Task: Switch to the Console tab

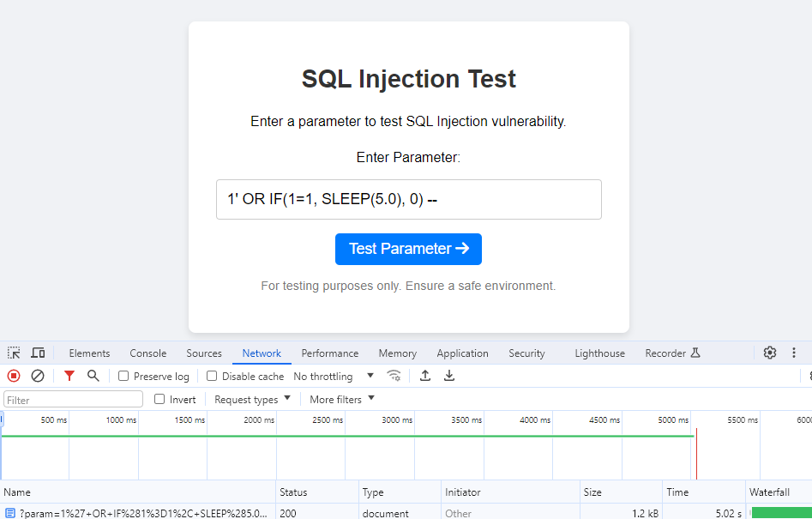Action: pyautogui.click(x=148, y=353)
